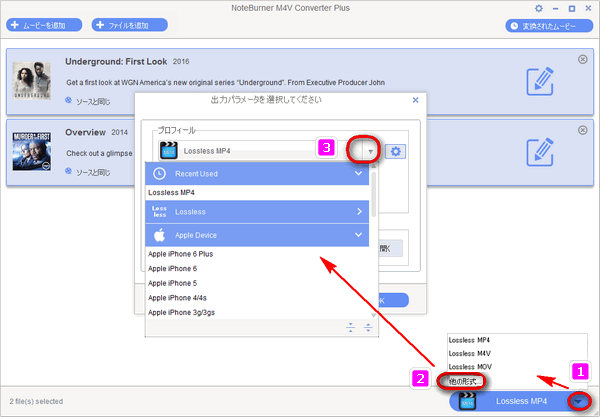
Task: Expand the Lossless category
Action: (359, 212)
